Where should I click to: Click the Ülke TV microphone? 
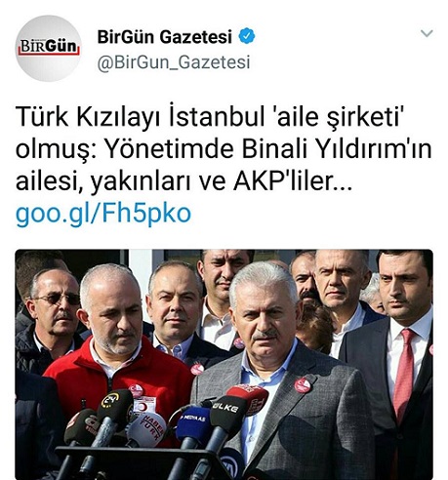click(226, 416)
